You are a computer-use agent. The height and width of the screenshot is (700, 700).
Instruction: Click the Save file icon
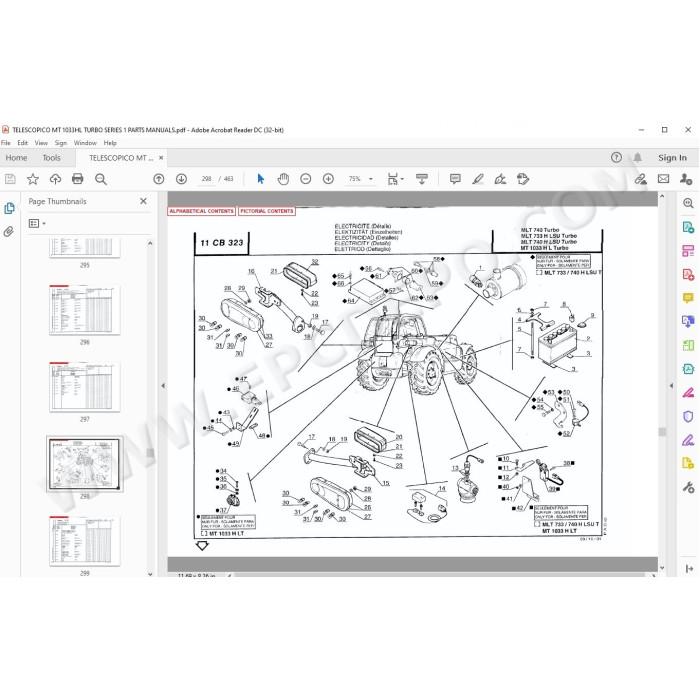[10, 179]
